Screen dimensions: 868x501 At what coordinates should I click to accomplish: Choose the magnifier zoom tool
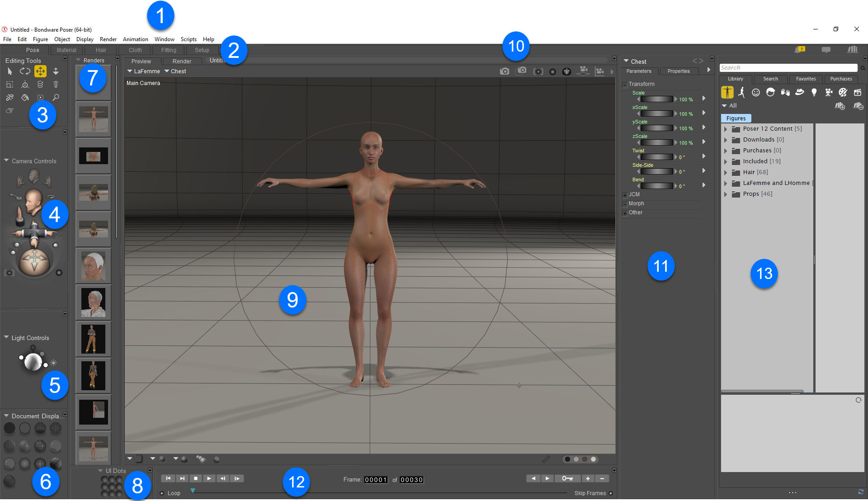[x=56, y=97]
